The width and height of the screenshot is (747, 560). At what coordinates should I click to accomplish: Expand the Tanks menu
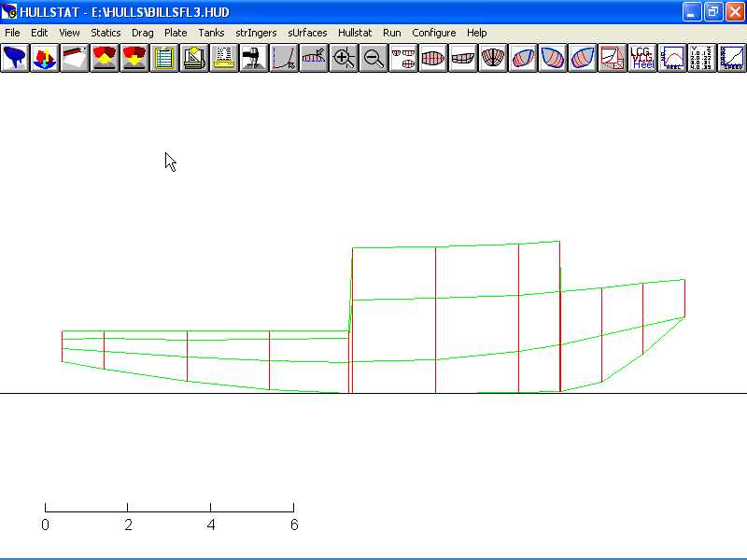[211, 33]
